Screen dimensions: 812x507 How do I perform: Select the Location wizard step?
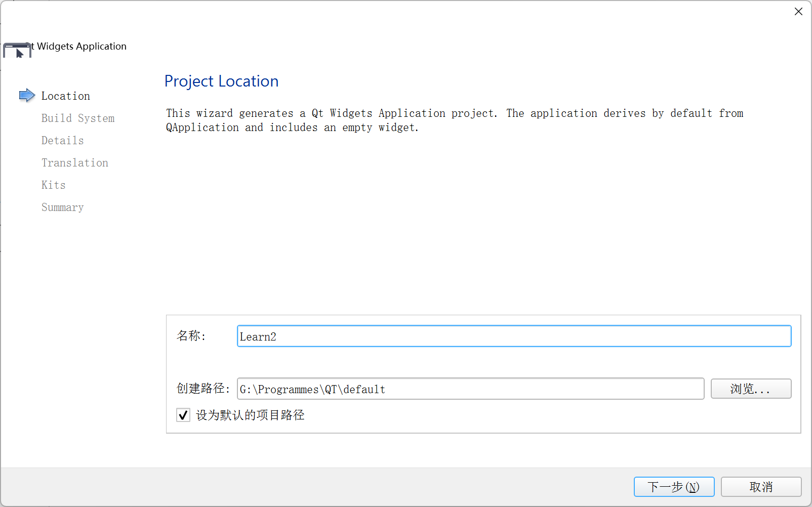tap(66, 96)
